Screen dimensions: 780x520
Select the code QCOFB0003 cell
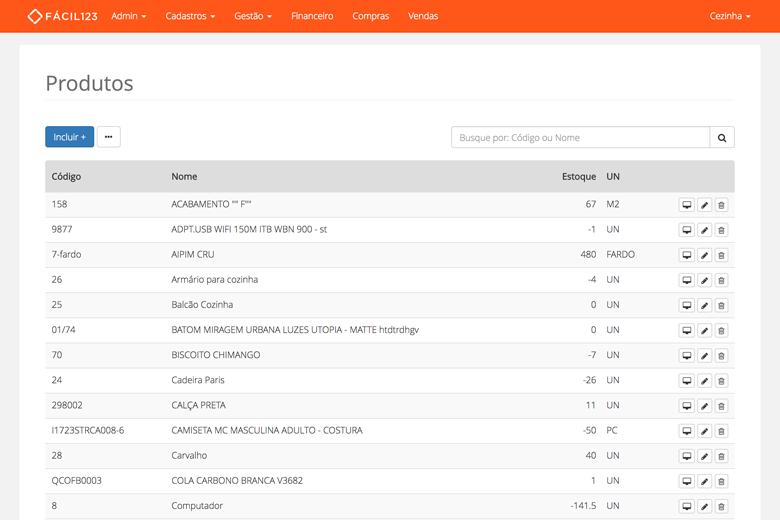click(76, 480)
